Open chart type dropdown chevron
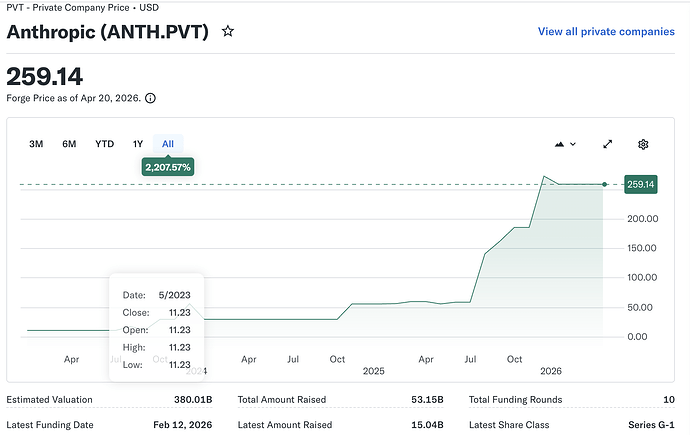The image size is (690, 435). (x=573, y=144)
